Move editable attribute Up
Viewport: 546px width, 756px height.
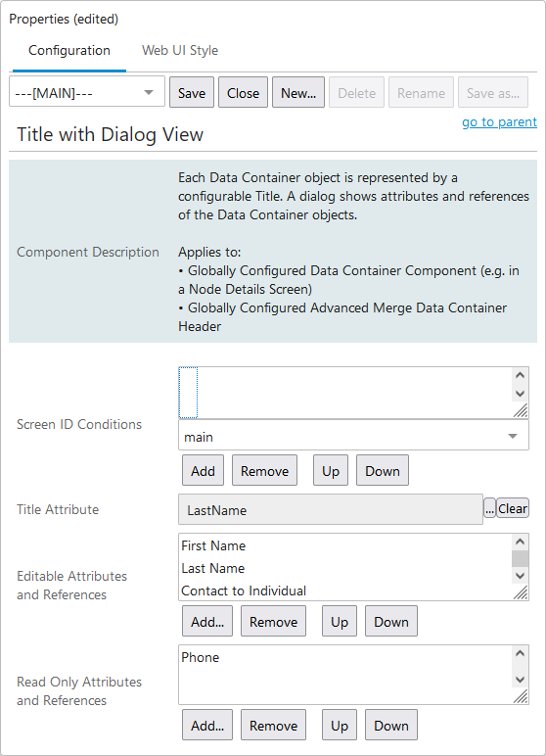pyautogui.click(x=340, y=622)
